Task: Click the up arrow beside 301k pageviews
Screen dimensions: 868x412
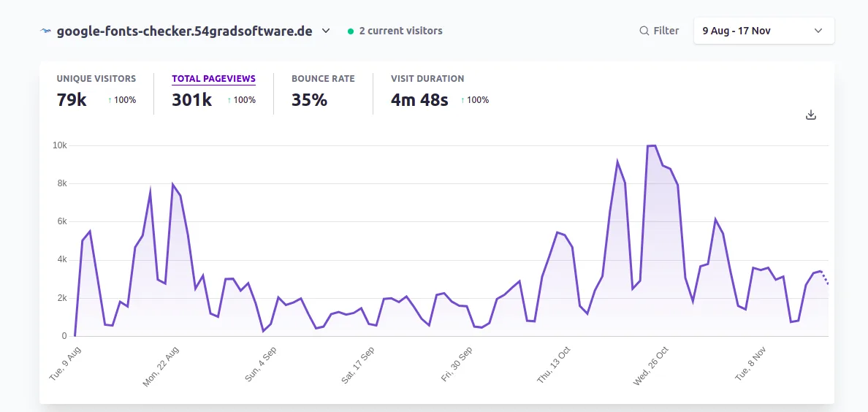Action: (230, 100)
